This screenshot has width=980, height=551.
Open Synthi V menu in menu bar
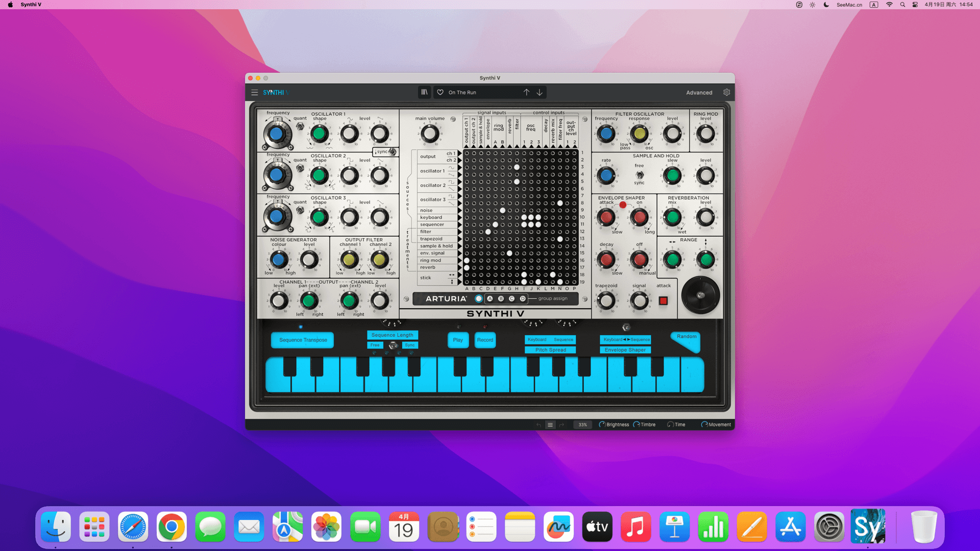[31, 5]
